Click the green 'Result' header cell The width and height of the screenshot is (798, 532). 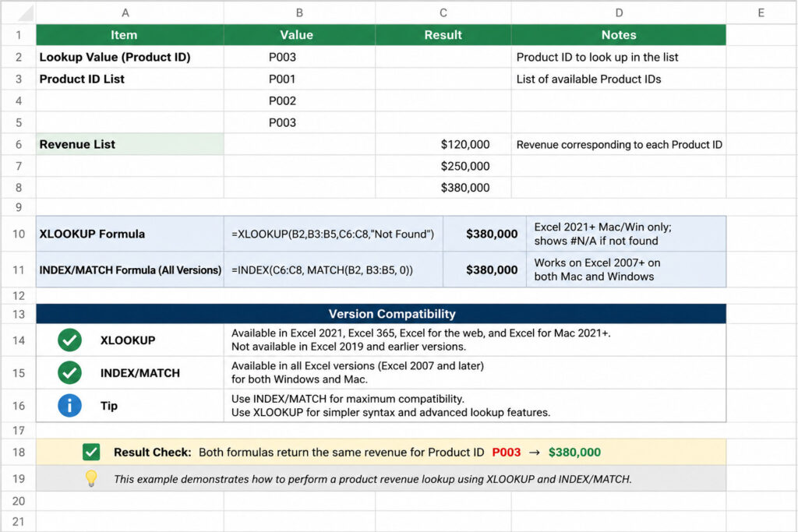(443, 35)
